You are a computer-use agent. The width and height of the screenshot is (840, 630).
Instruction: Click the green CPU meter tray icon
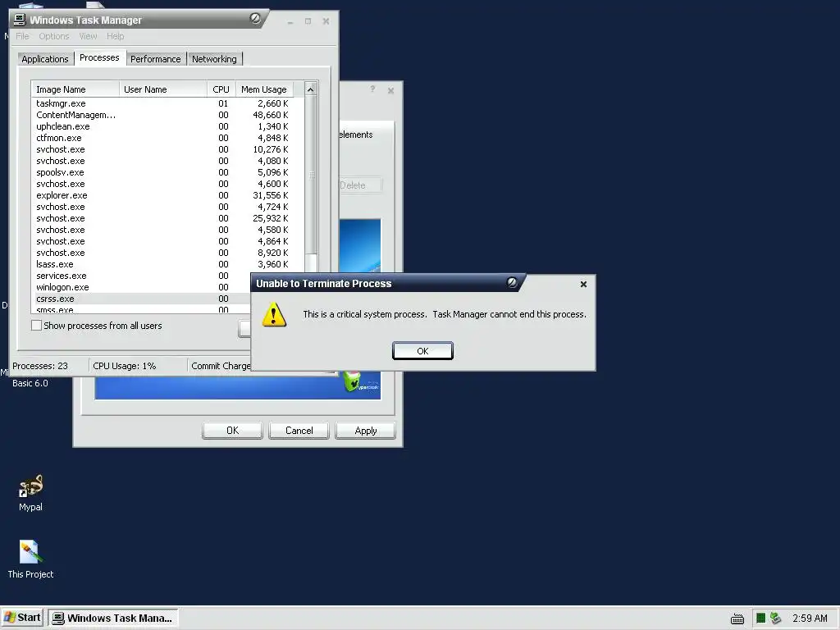pos(760,619)
